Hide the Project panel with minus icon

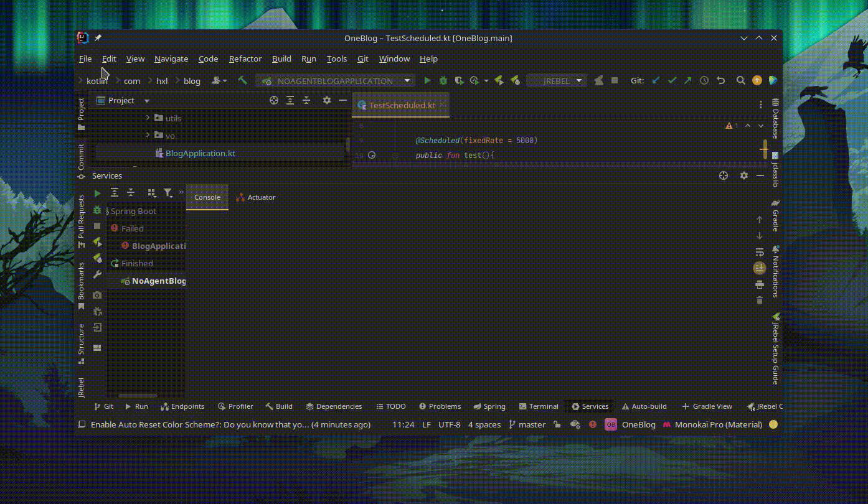(343, 100)
